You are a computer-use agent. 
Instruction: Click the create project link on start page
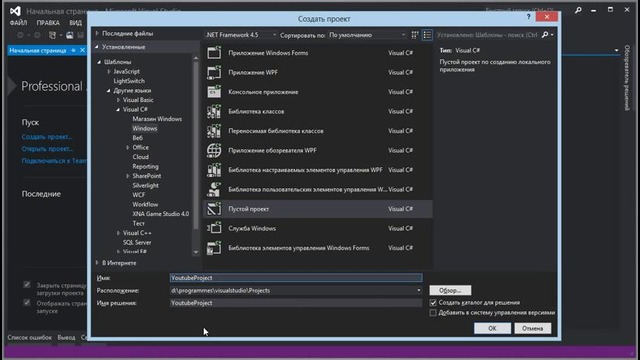coord(47,137)
